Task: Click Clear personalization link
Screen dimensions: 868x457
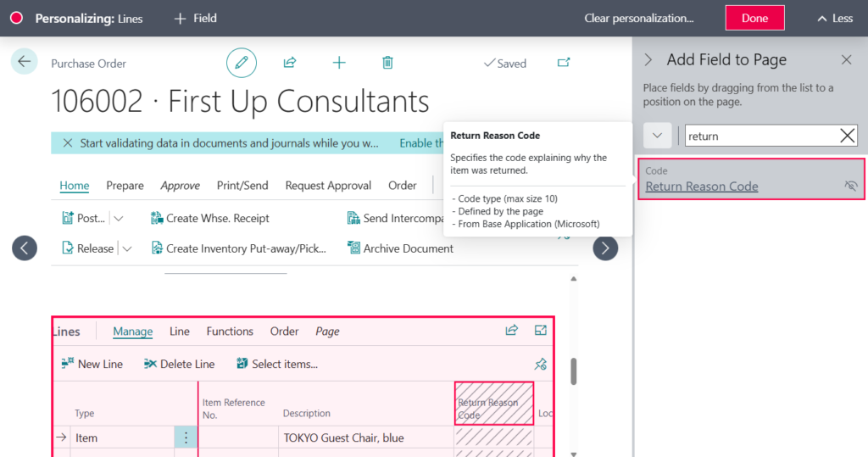Action: (x=639, y=18)
